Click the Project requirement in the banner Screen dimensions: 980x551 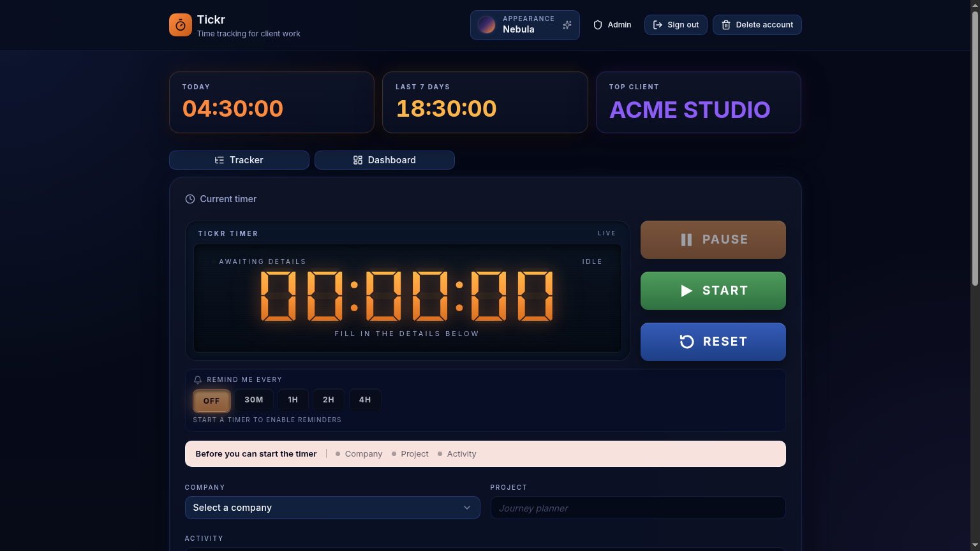click(410, 454)
